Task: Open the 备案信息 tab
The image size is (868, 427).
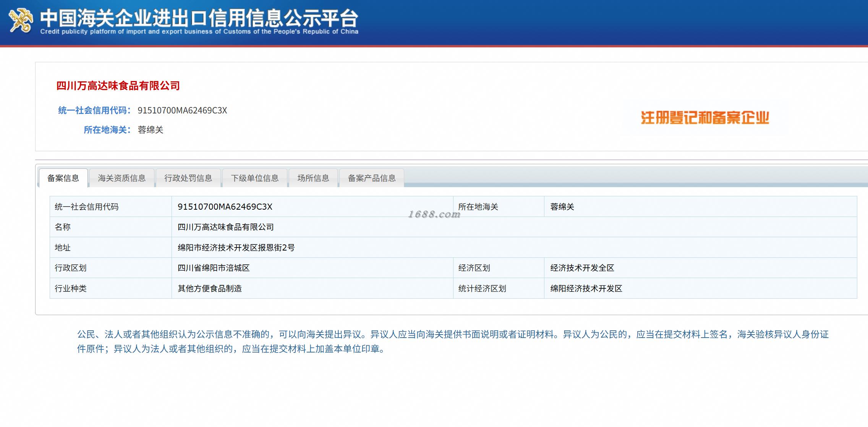Action: 63,178
